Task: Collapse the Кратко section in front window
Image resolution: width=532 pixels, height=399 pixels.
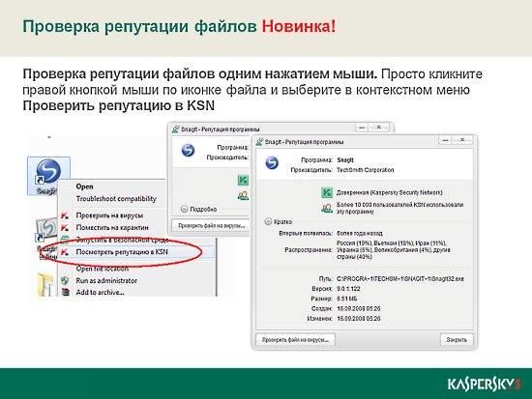Action: coord(268,221)
